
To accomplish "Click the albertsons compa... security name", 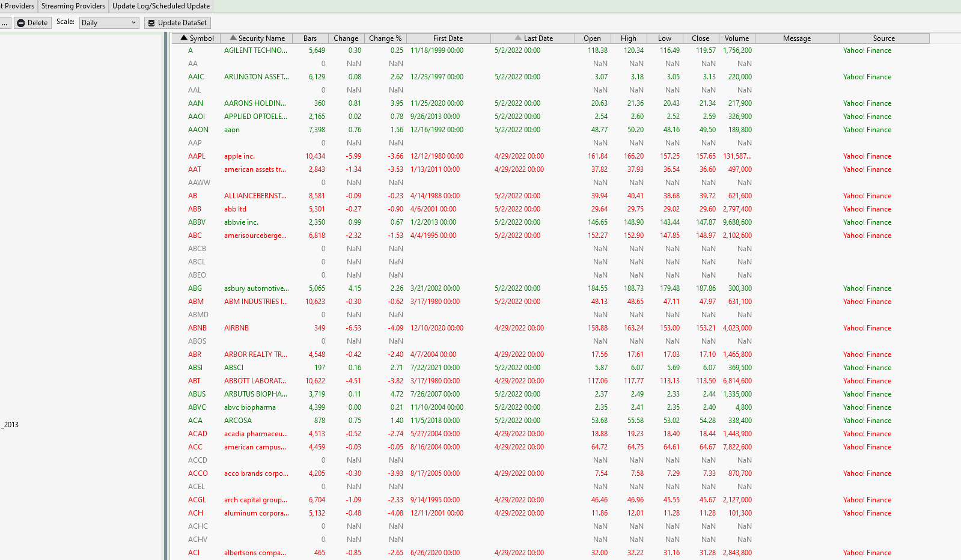I will pyautogui.click(x=255, y=553).
